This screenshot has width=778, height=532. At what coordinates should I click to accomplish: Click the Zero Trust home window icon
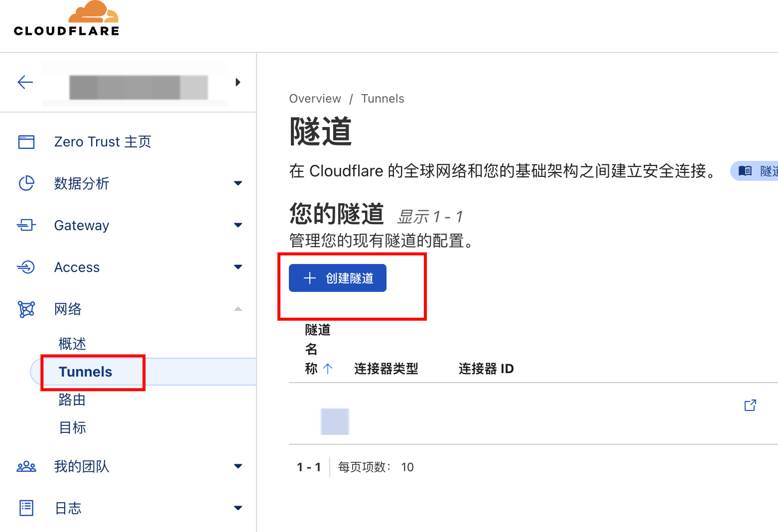(x=26, y=142)
